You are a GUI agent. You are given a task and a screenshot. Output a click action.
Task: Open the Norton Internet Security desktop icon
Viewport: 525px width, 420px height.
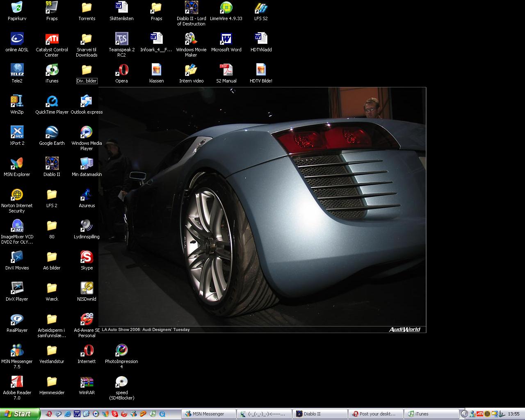coord(17,195)
